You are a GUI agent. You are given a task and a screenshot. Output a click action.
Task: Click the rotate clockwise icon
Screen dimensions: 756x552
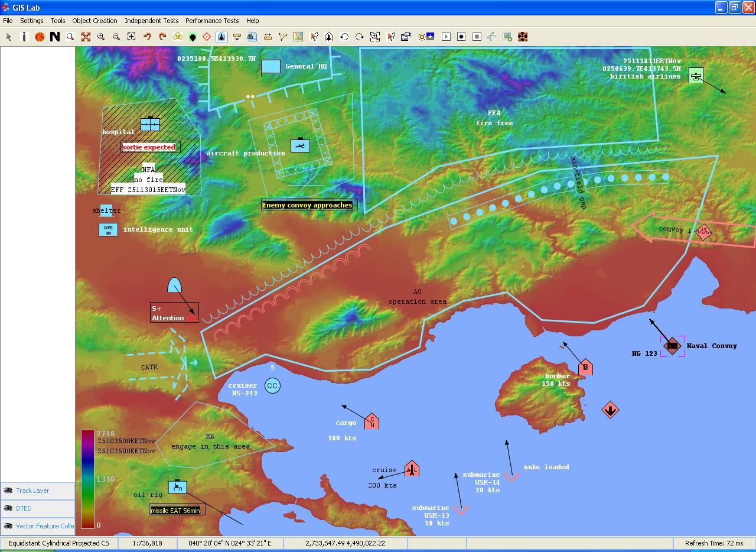coord(360,37)
